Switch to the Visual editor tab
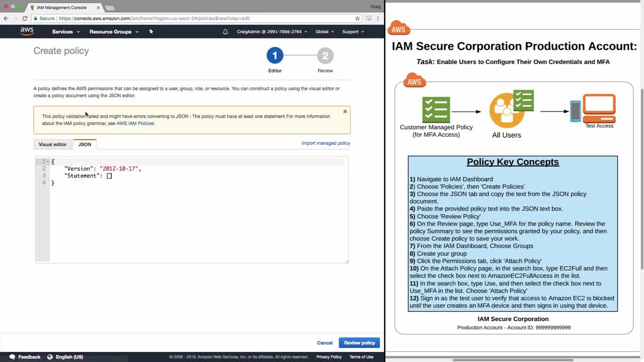 pos(53,144)
